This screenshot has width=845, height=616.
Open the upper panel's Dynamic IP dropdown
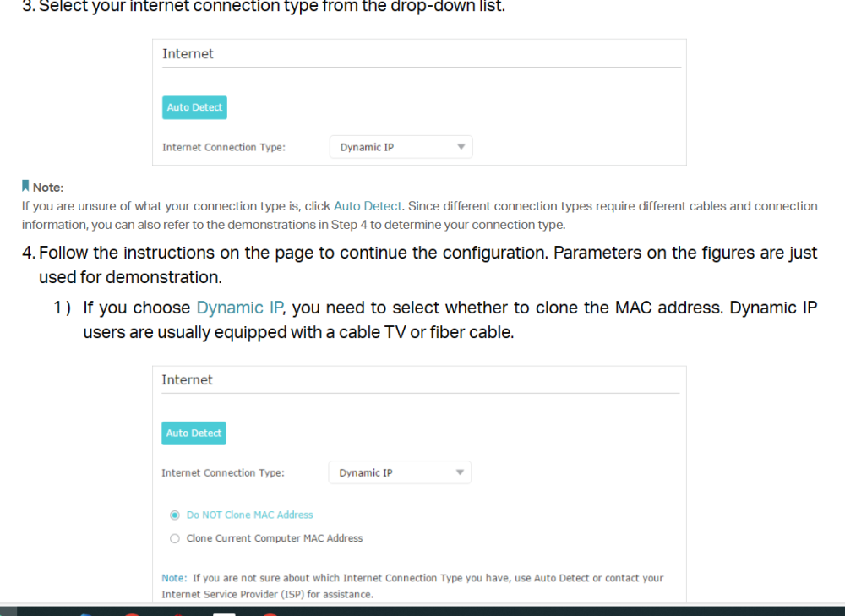401,147
